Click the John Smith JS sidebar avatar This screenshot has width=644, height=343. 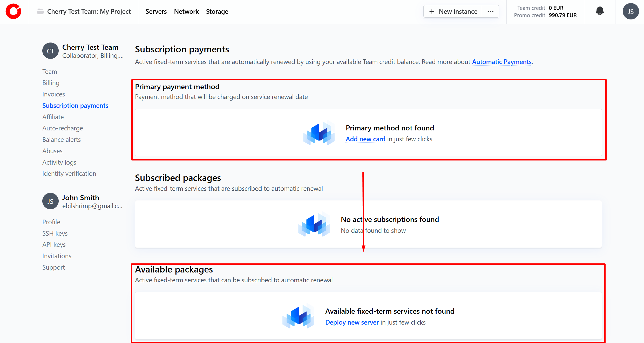click(x=50, y=201)
